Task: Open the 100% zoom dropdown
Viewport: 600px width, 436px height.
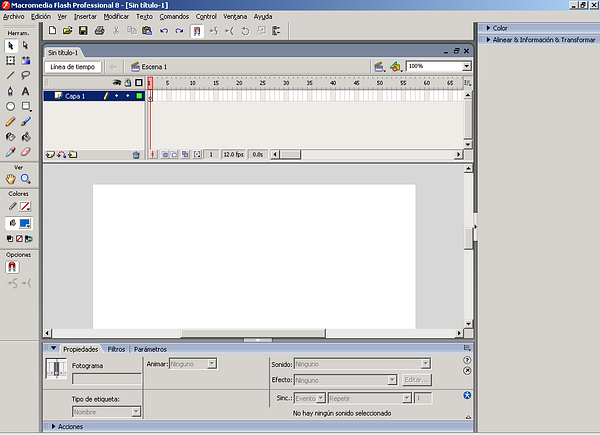Action: click(467, 66)
